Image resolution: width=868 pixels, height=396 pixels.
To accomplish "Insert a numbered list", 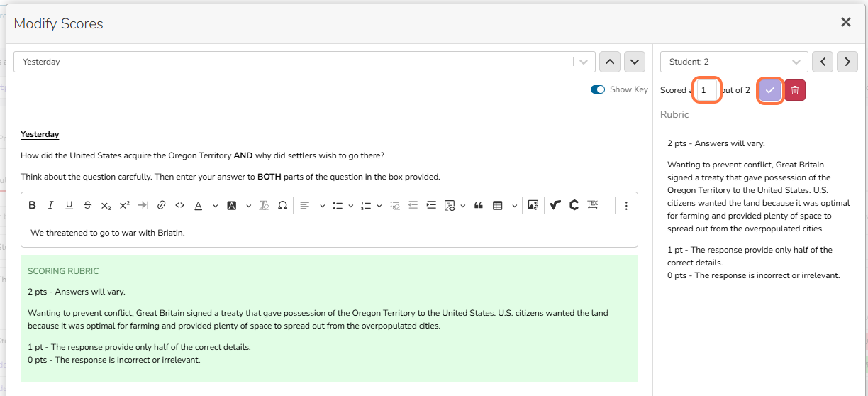I will 366,206.
